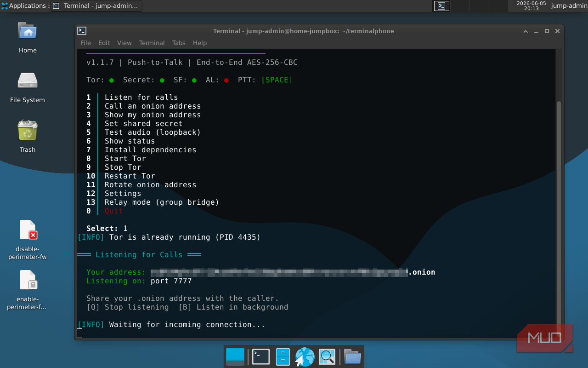Screen dimensions: 588x368
Task: Open the Help menu in Terminal
Action: (x=200, y=43)
